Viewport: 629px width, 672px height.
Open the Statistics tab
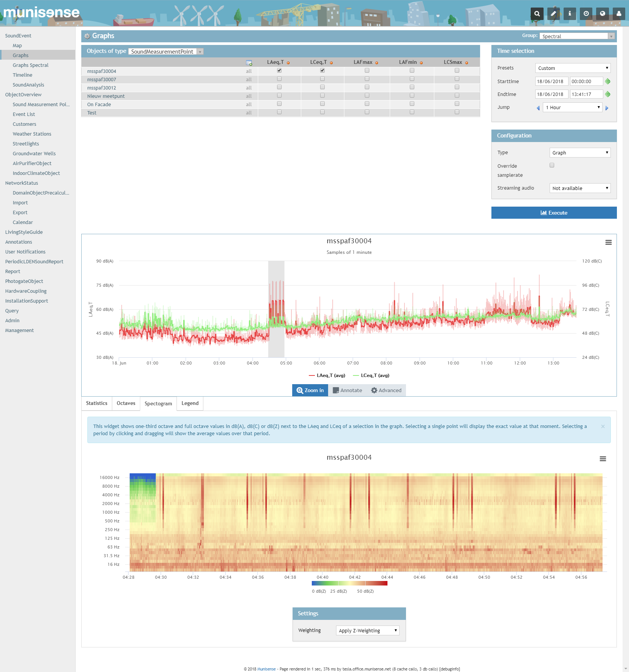pos(96,403)
